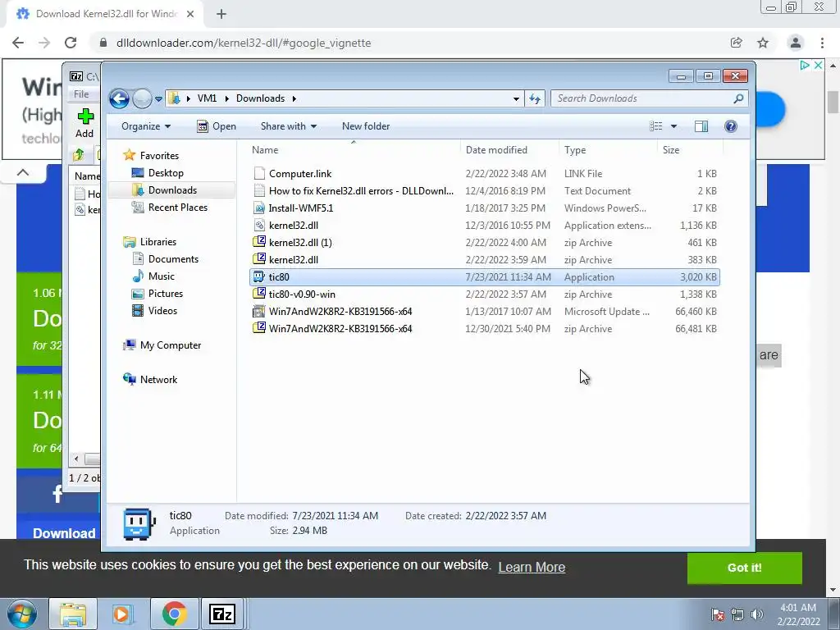
Task: Select the Computer.link file
Action: [x=484, y=174]
